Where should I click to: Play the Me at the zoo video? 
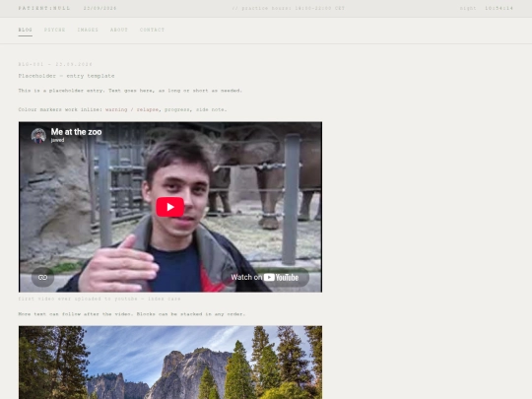[x=170, y=207]
